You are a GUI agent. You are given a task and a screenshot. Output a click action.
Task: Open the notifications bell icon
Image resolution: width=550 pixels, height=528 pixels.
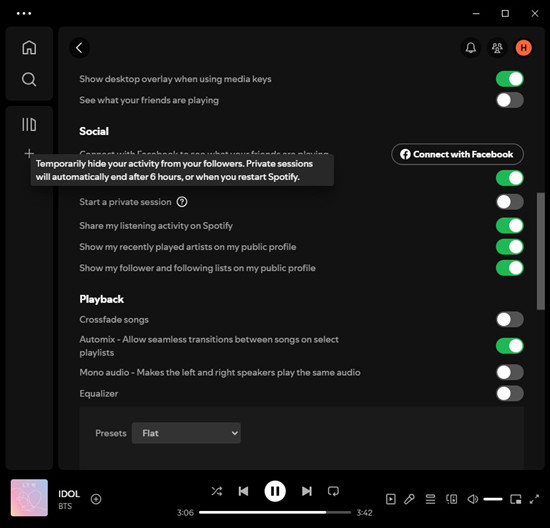[x=471, y=48]
